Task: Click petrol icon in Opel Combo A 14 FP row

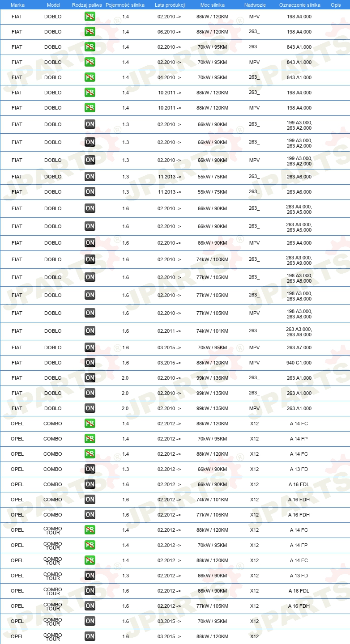Action: [90, 439]
